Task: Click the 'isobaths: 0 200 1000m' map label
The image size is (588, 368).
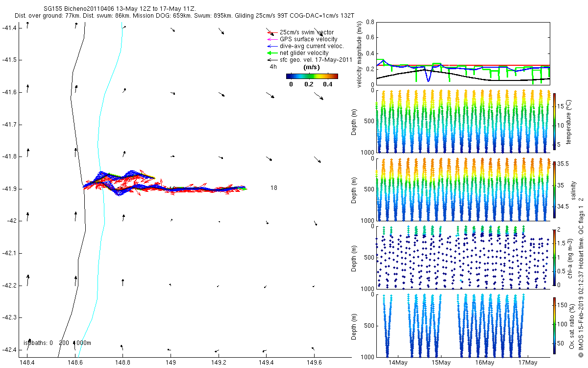Action: point(57,343)
